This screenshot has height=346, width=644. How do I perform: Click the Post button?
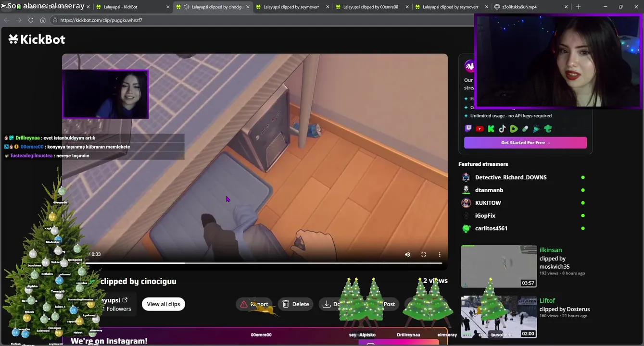click(x=389, y=304)
